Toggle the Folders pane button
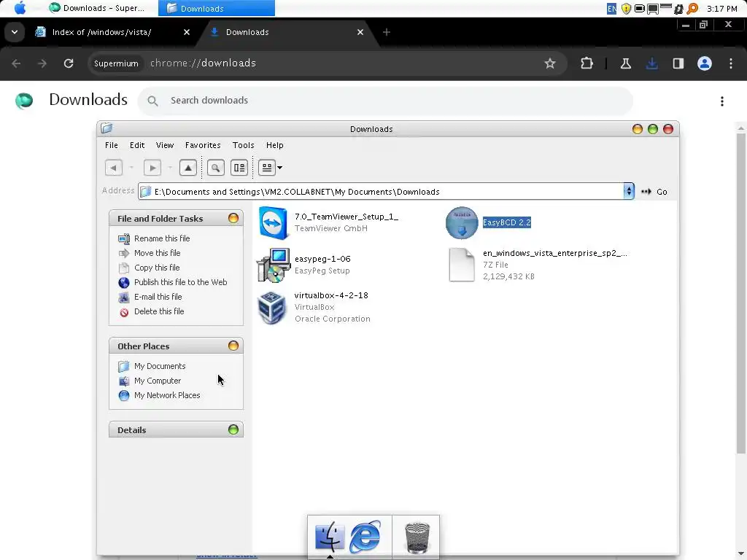Image resolution: width=747 pixels, height=560 pixels. (239, 168)
